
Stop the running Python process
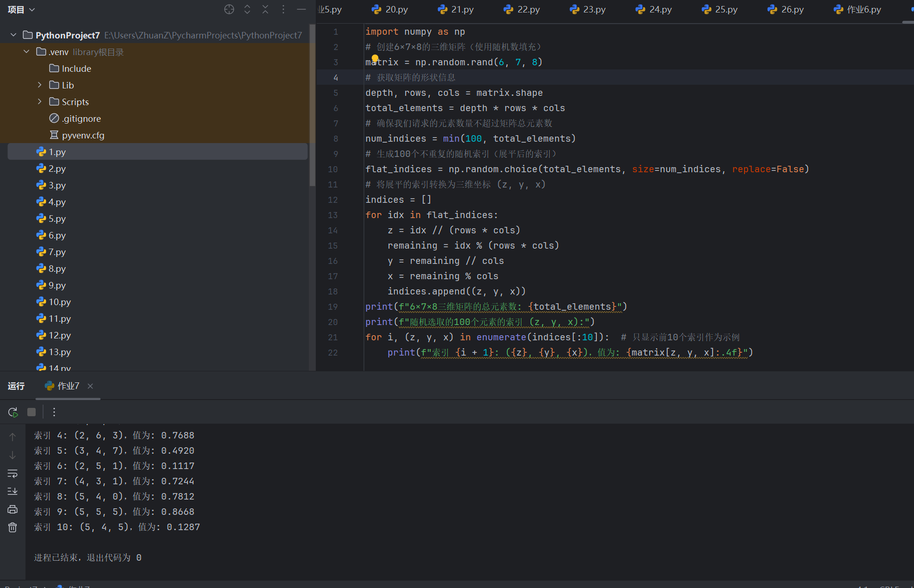tap(31, 412)
